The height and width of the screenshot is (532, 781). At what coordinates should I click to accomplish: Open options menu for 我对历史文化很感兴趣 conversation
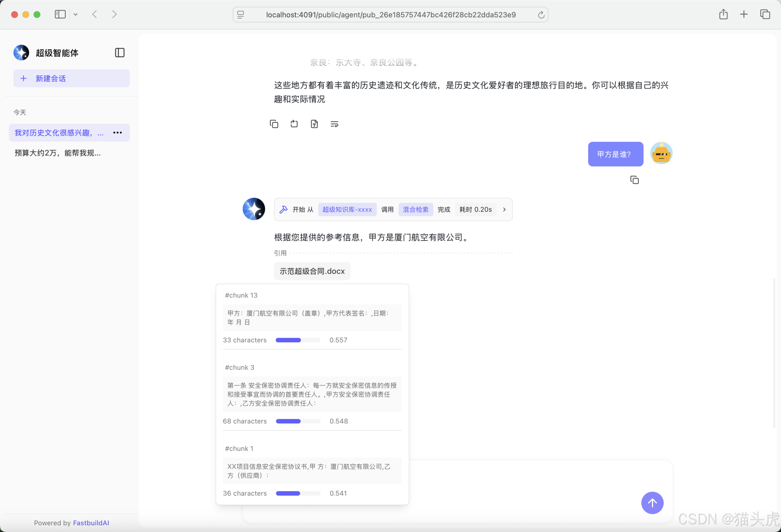point(117,133)
